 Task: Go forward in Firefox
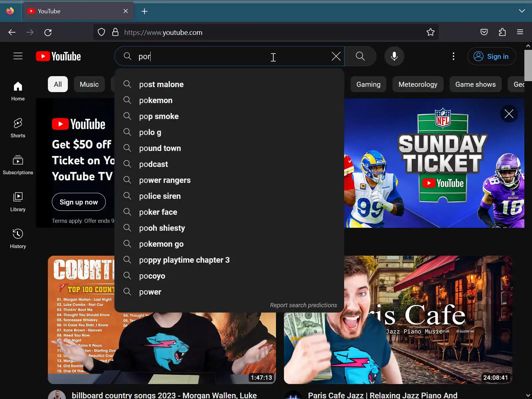pos(30,32)
